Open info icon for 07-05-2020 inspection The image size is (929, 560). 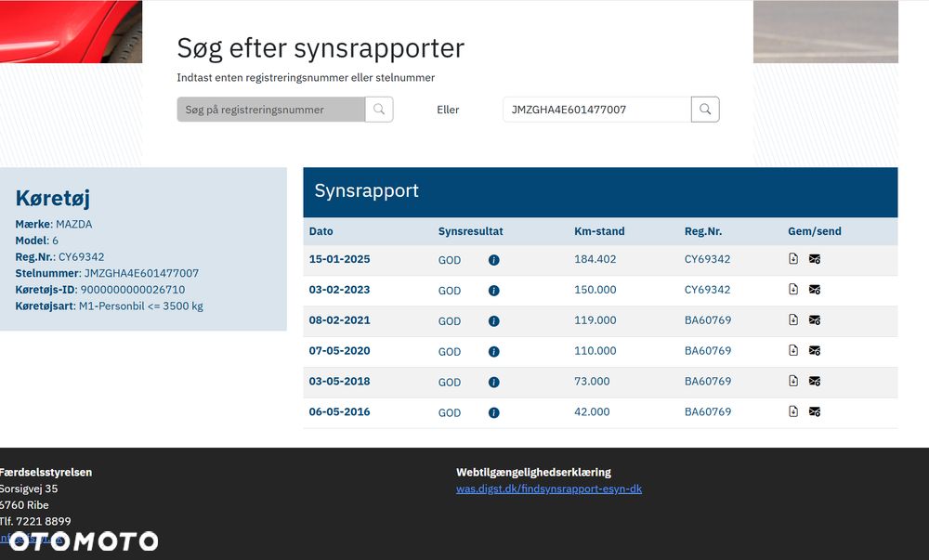coord(493,352)
